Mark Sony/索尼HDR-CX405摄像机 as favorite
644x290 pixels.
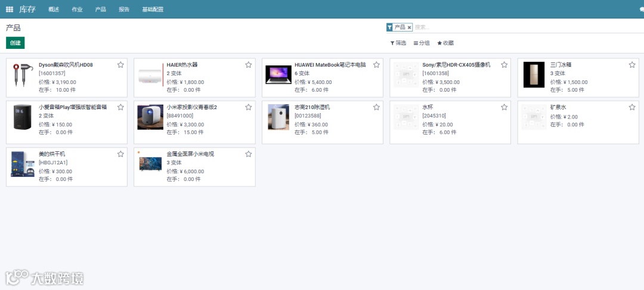(504, 65)
